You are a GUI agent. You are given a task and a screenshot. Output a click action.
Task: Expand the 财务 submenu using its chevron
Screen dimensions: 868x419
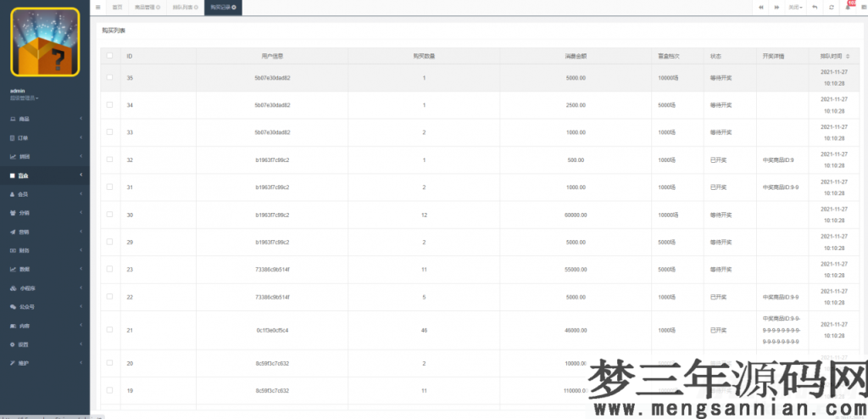tap(81, 250)
